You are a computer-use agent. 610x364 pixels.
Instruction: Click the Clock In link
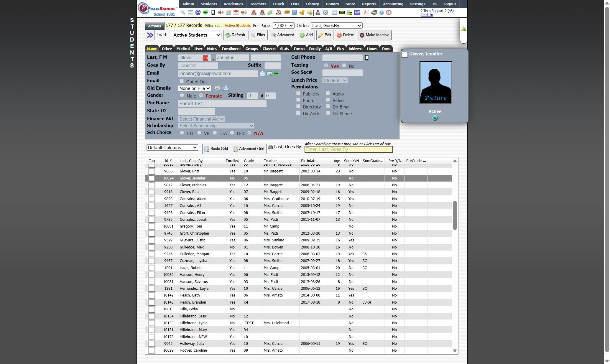[x=427, y=15]
